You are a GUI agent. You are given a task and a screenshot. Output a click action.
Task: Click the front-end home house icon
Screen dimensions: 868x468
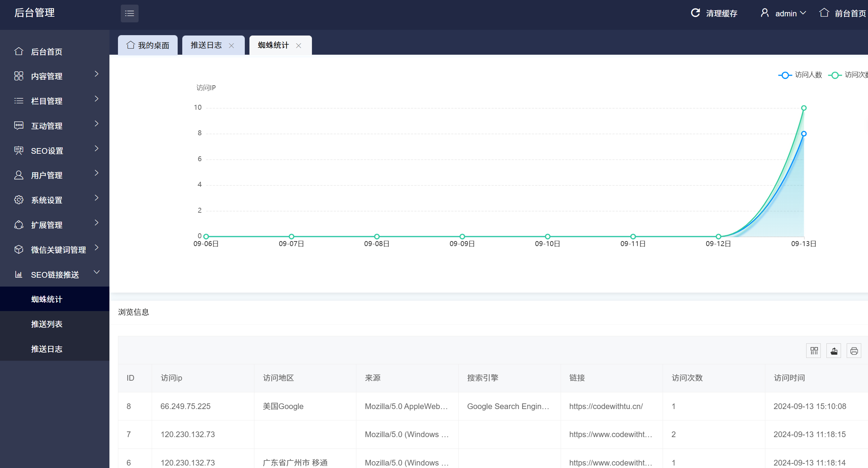point(824,13)
